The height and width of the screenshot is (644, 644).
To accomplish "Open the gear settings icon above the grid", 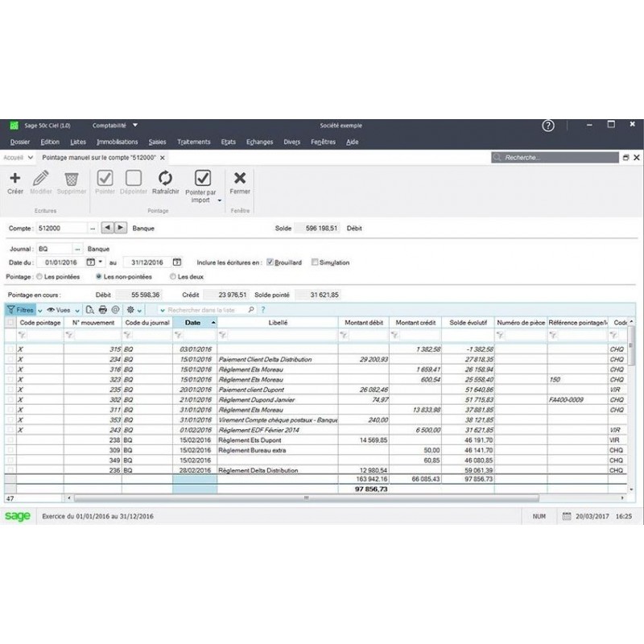I will 130,309.
